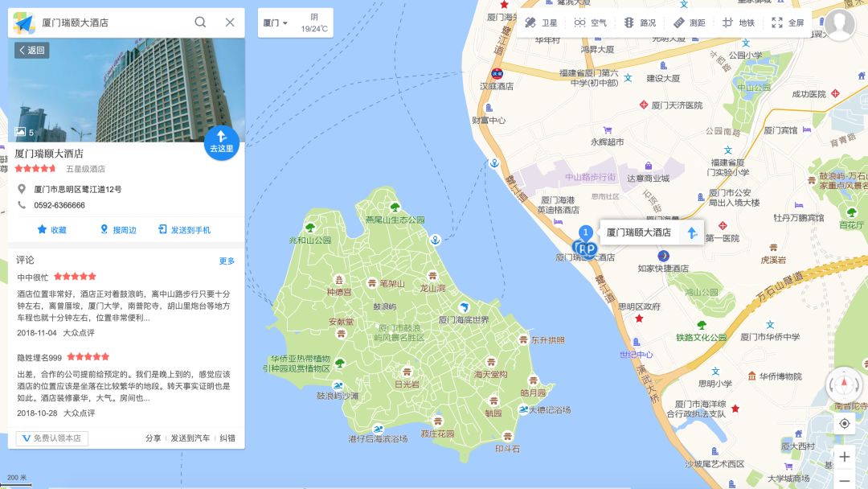The width and height of the screenshot is (868, 489).
Task: Click 免费认领本店 button
Action: (x=52, y=438)
